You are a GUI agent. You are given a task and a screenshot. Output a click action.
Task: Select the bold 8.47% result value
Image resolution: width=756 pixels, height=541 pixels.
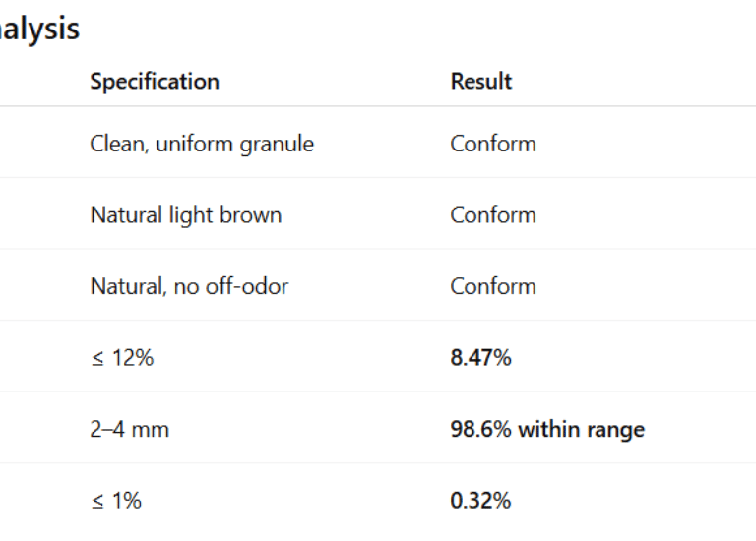[480, 358]
